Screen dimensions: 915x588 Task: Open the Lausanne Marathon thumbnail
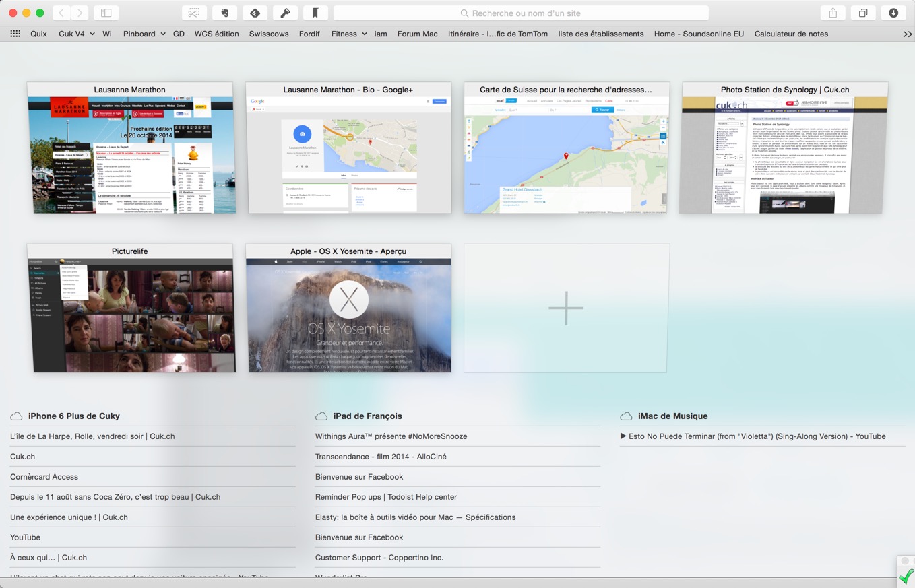130,148
